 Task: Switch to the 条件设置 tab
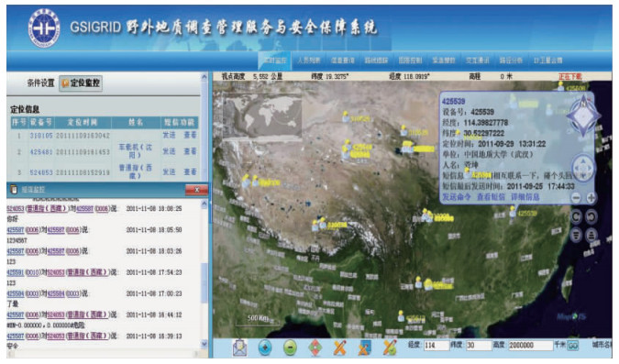pyautogui.click(x=40, y=83)
